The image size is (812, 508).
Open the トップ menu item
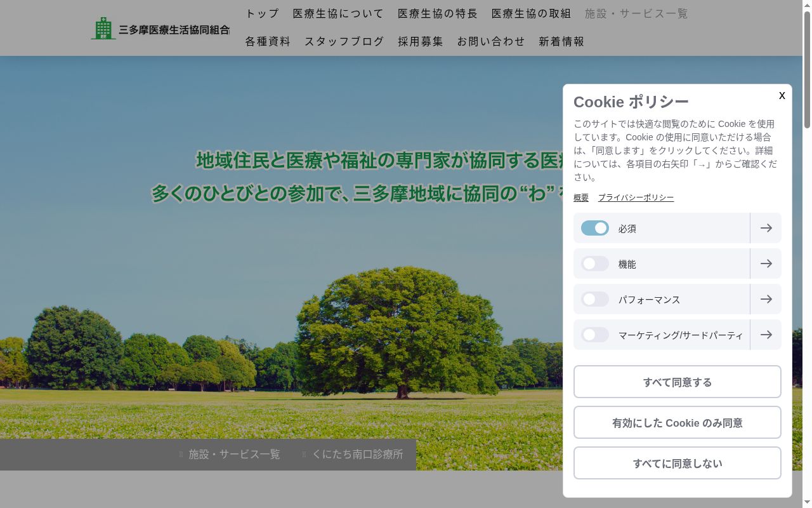[x=262, y=13]
